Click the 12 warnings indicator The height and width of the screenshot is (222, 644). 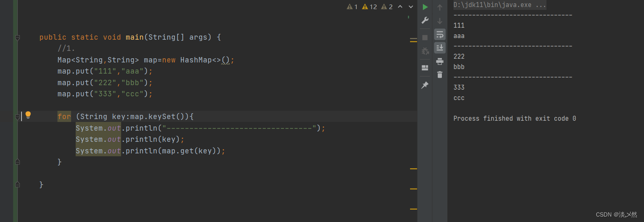(370, 7)
